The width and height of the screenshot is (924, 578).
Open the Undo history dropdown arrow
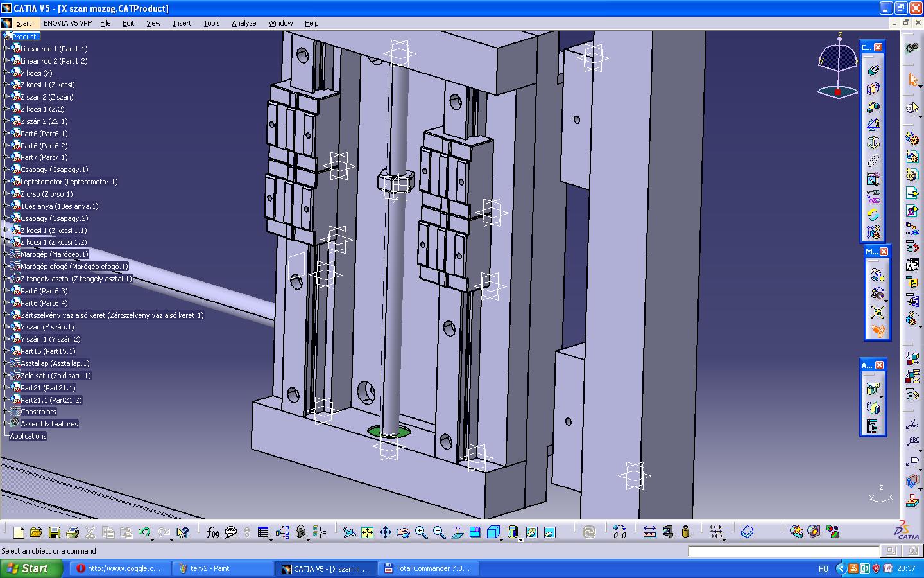[152, 539]
